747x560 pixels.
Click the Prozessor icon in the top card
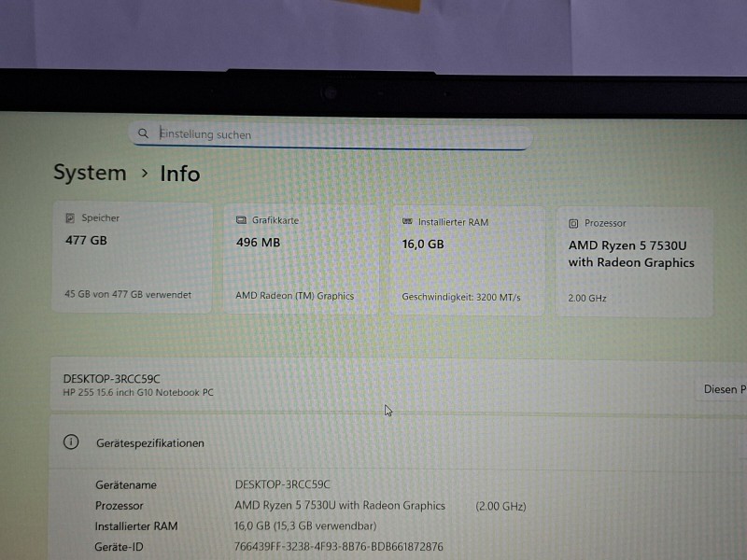(x=573, y=223)
